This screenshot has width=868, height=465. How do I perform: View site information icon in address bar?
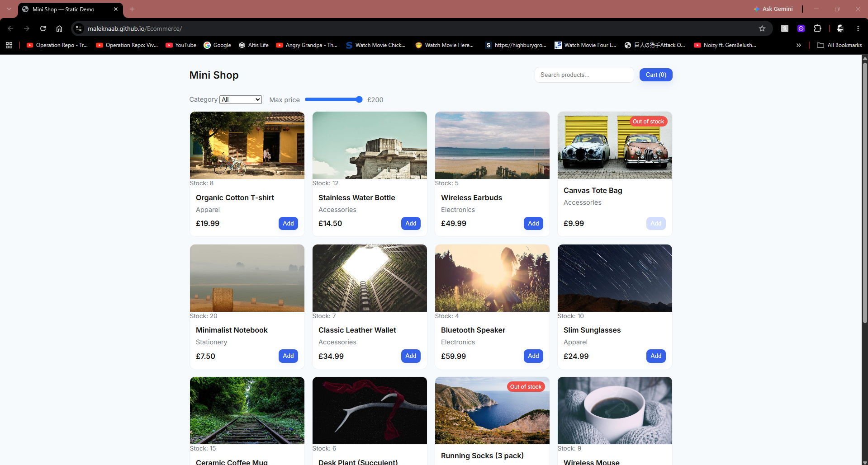click(79, 28)
